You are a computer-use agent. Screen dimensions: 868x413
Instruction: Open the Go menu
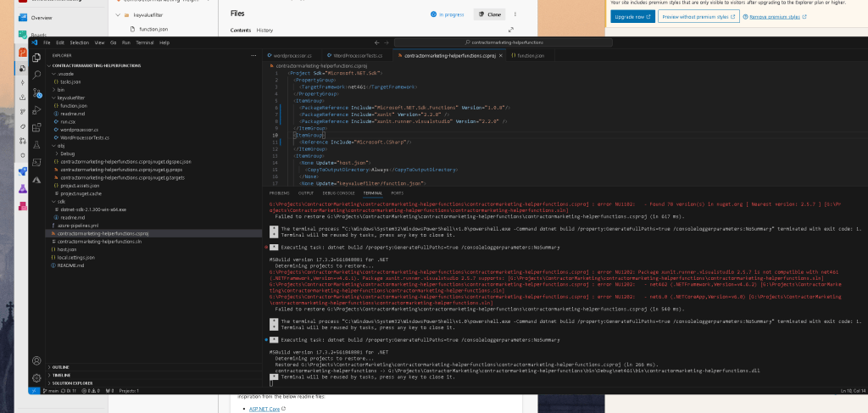point(113,42)
